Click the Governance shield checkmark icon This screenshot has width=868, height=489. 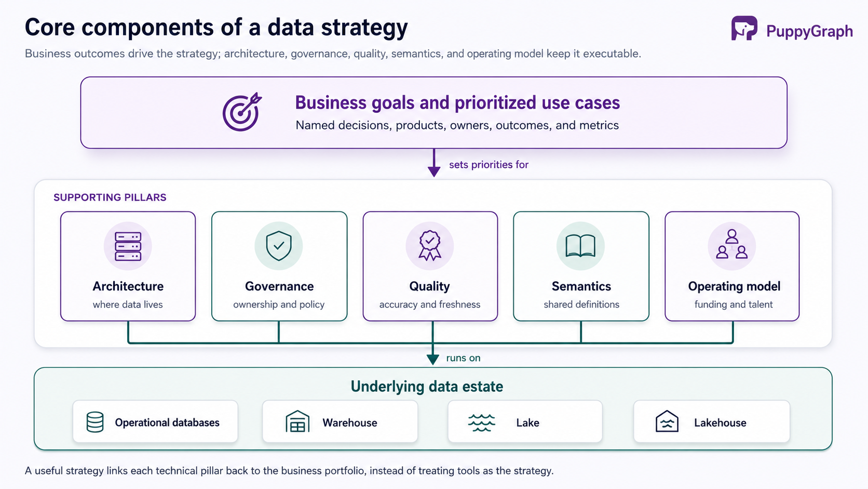point(279,246)
